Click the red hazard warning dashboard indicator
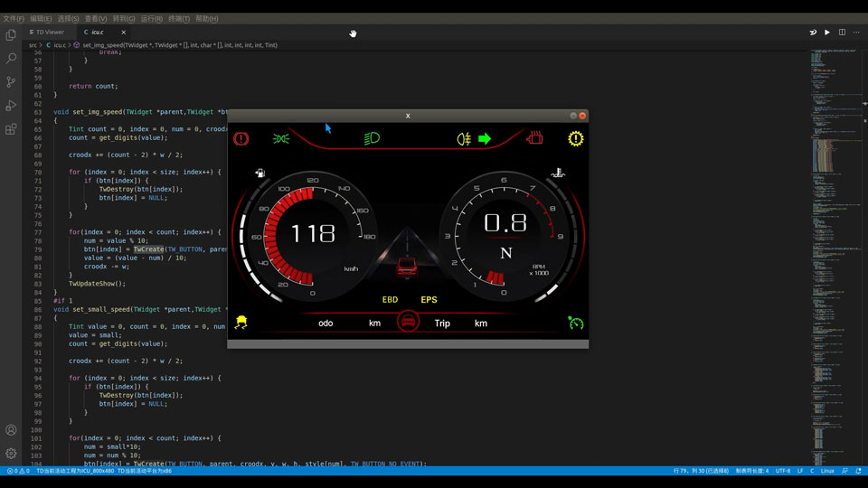Image resolution: width=868 pixels, height=488 pixels. click(241, 139)
